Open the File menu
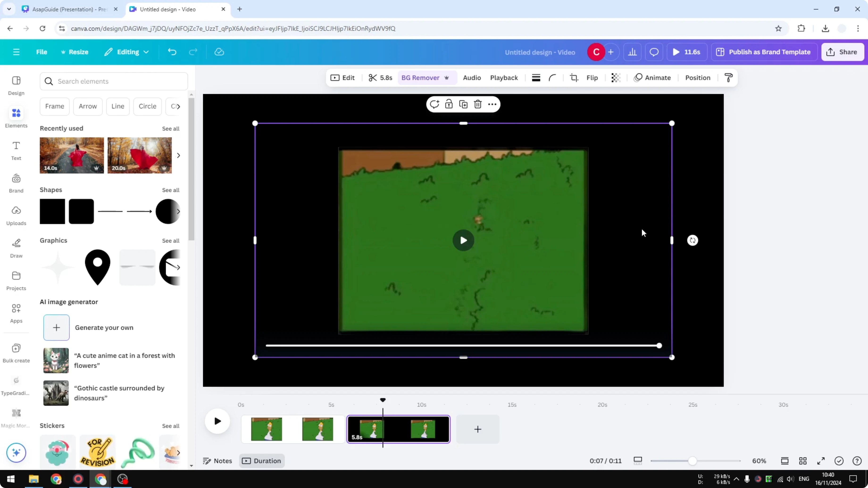This screenshot has height=488, width=868. click(x=42, y=52)
